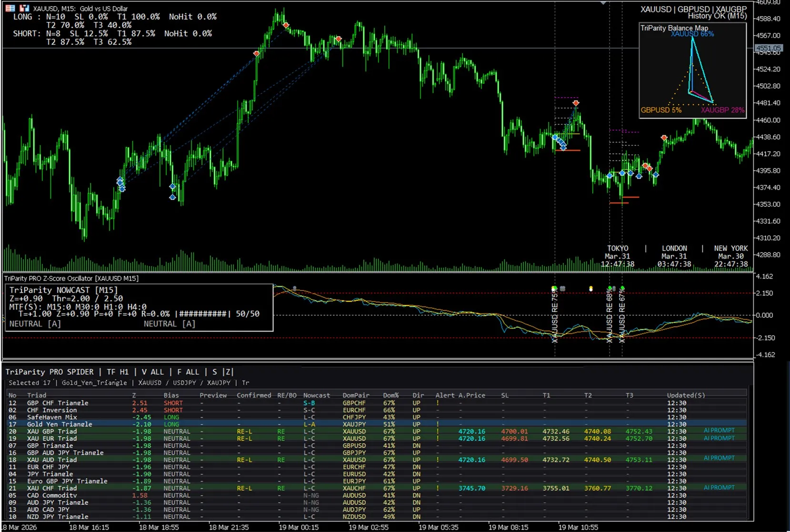Open the Depth of Market grid icon
The image size is (790, 532).
(x=10, y=8)
